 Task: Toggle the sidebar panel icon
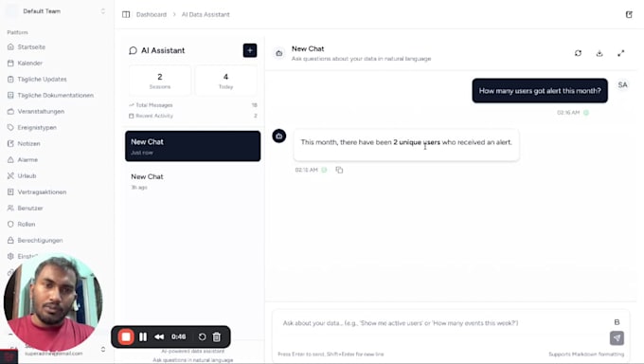tap(126, 14)
